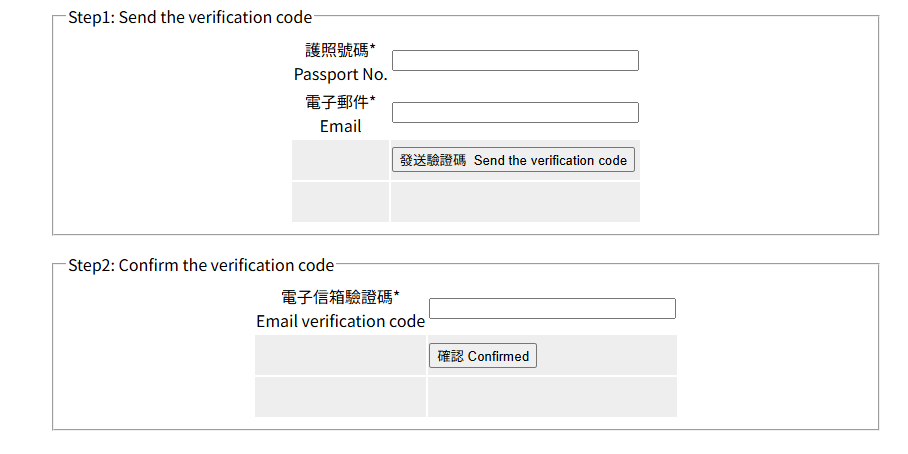908x454 pixels.
Task: Click the Passport No. input field
Action: [515, 61]
